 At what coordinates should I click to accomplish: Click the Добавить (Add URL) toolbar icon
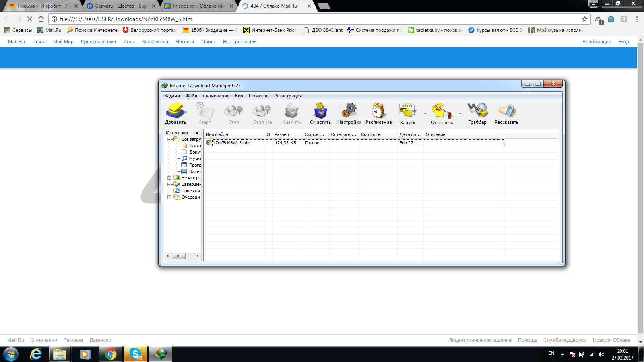click(x=176, y=113)
